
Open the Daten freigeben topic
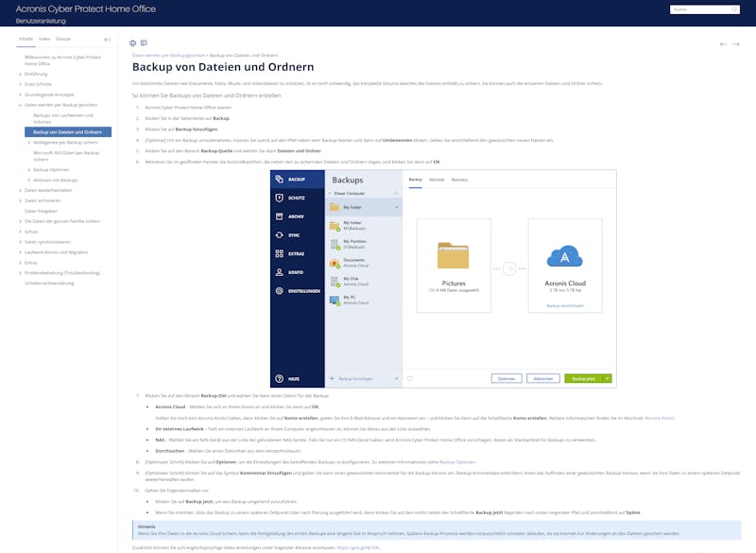pyautogui.click(x=41, y=211)
